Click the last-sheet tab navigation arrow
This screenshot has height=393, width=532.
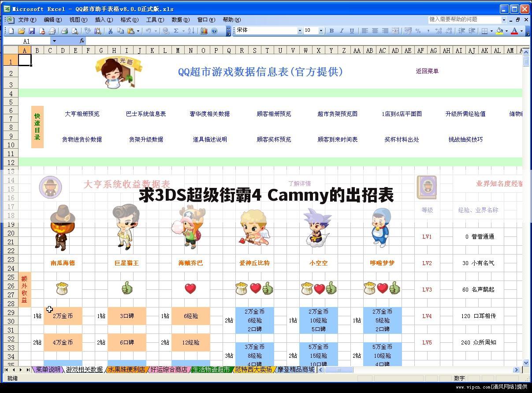pos(28,370)
